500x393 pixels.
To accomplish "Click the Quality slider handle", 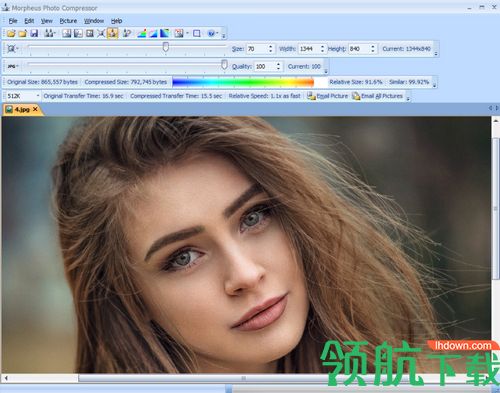I will click(x=224, y=65).
